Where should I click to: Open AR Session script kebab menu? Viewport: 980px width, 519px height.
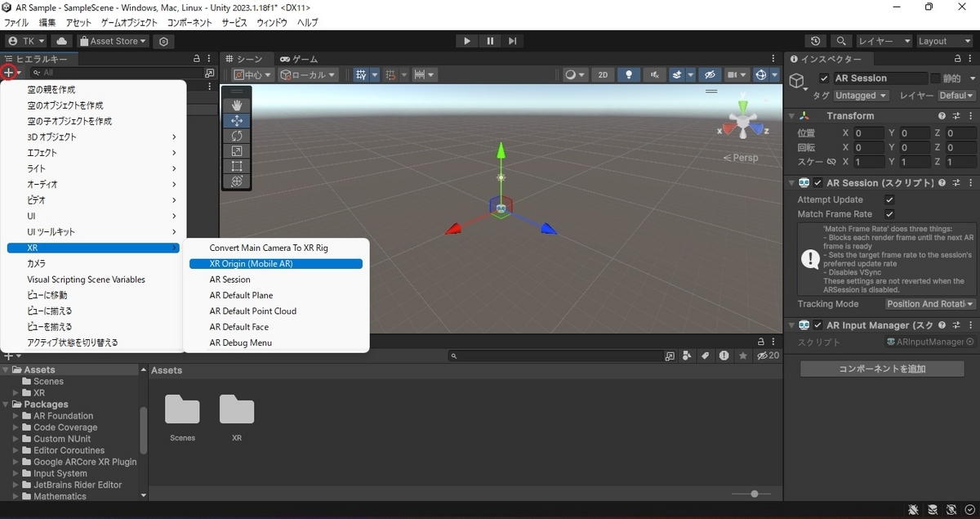tap(970, 183)
